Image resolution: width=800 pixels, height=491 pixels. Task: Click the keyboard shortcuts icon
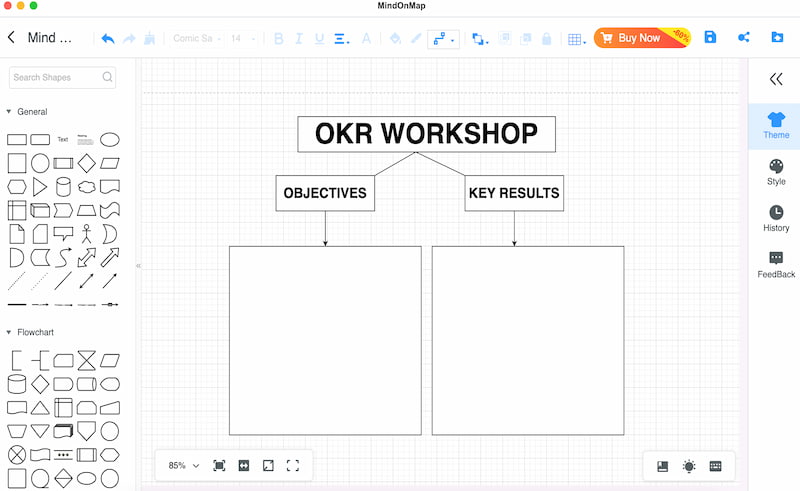(715, 466)
